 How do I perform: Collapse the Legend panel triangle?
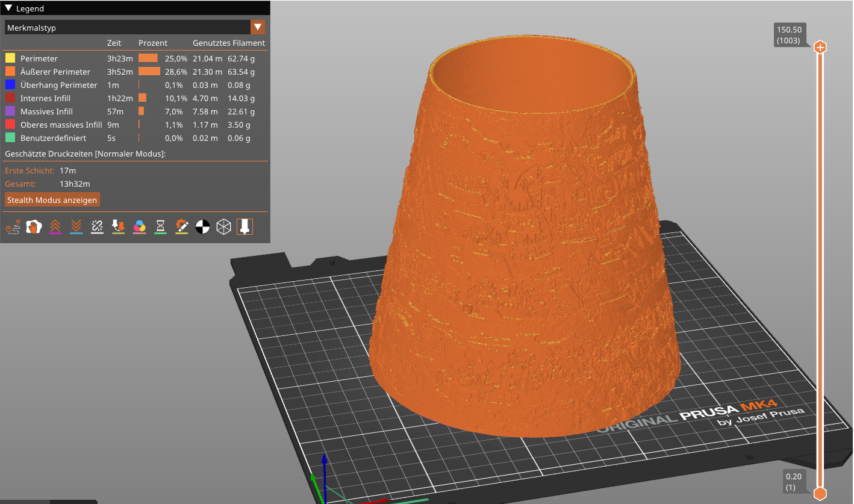[9, 8]
